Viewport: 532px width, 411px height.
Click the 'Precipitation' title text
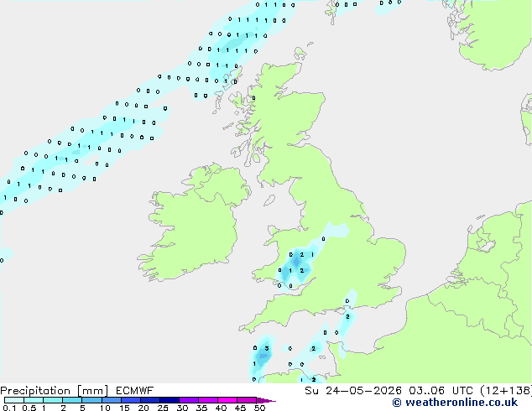click(35, 391)
